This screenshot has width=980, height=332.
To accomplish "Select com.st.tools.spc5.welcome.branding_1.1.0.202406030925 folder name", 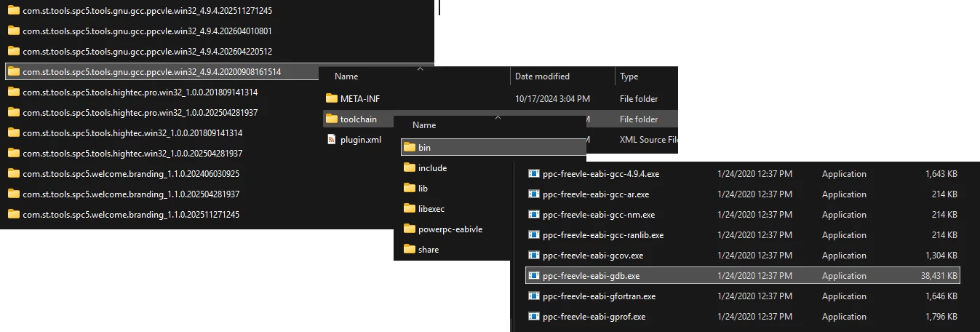I will coord(131,173).
